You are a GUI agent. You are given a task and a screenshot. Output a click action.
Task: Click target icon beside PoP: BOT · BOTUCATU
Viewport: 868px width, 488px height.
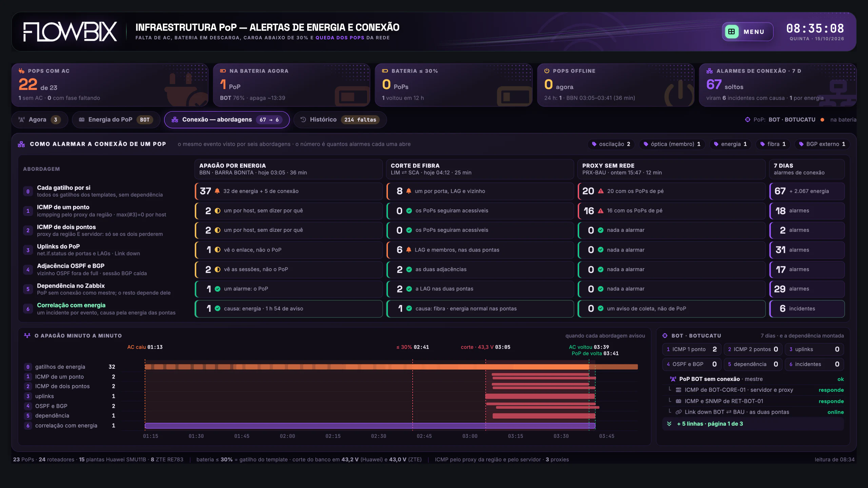(748, 120)
